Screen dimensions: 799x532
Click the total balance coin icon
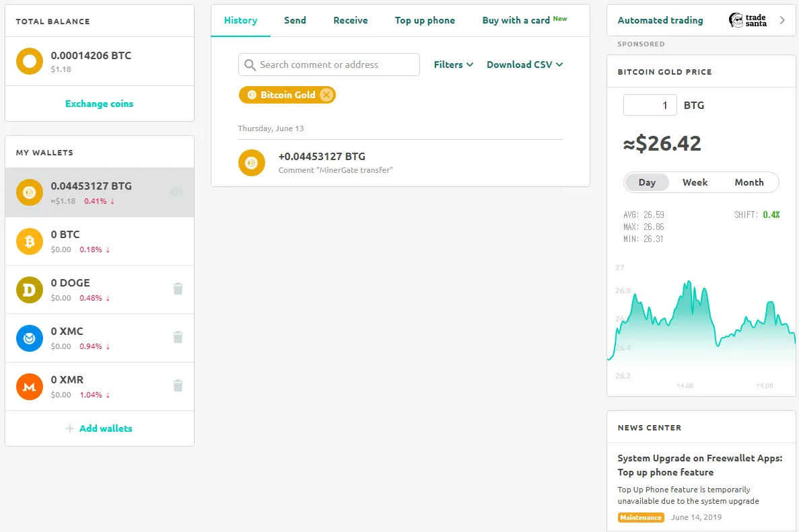[30, 61]
